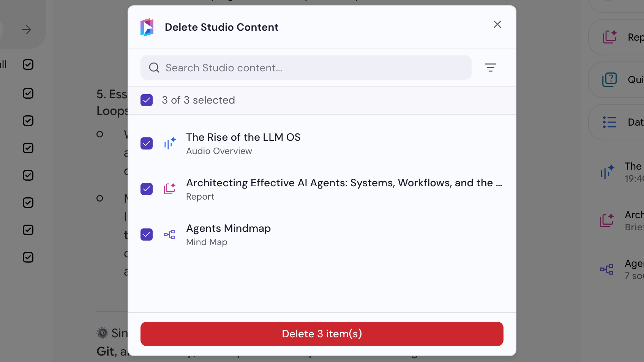Screen dimensions: 644x362
Task: Click the app logo in the dialog header
Action: [x=147, y=27]
